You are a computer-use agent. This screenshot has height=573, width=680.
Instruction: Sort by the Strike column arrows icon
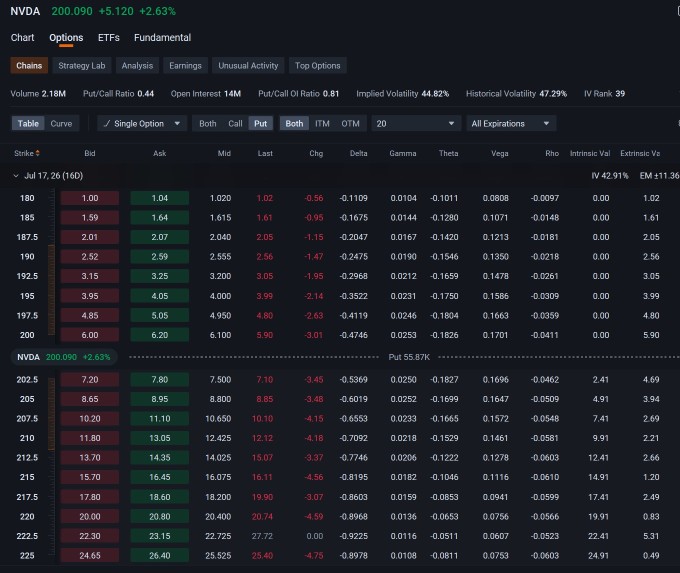[38, 153]
